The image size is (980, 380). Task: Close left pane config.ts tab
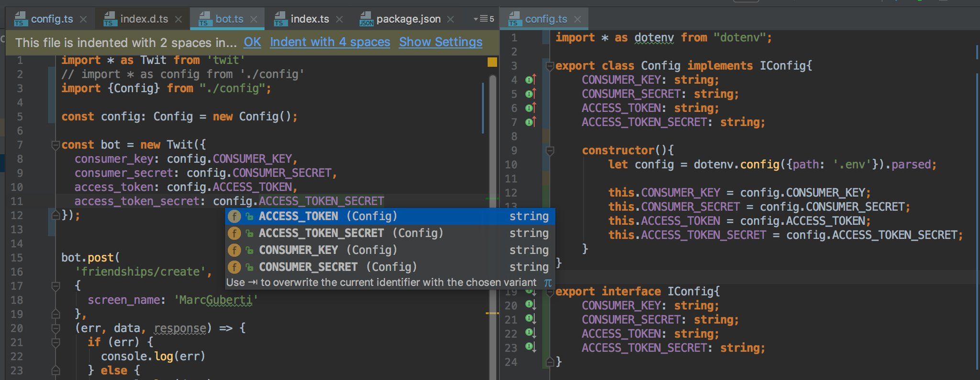(83, 20)
